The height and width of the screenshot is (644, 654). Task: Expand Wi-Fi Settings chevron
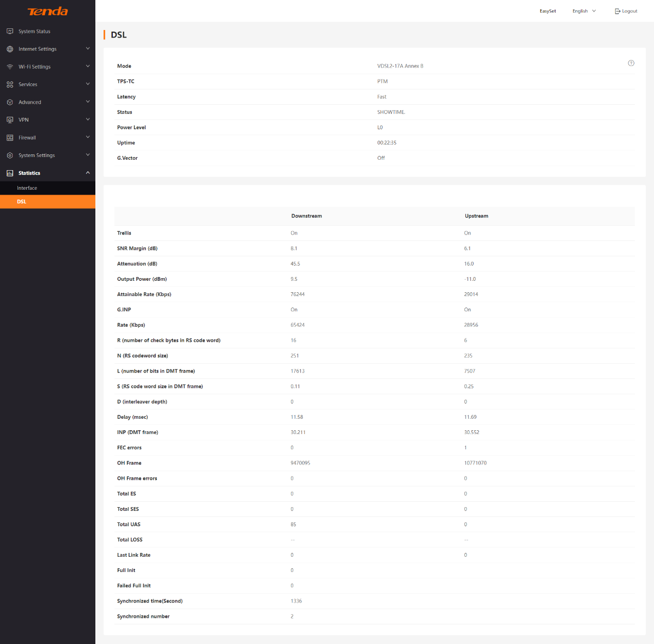[x=88, y=67]
